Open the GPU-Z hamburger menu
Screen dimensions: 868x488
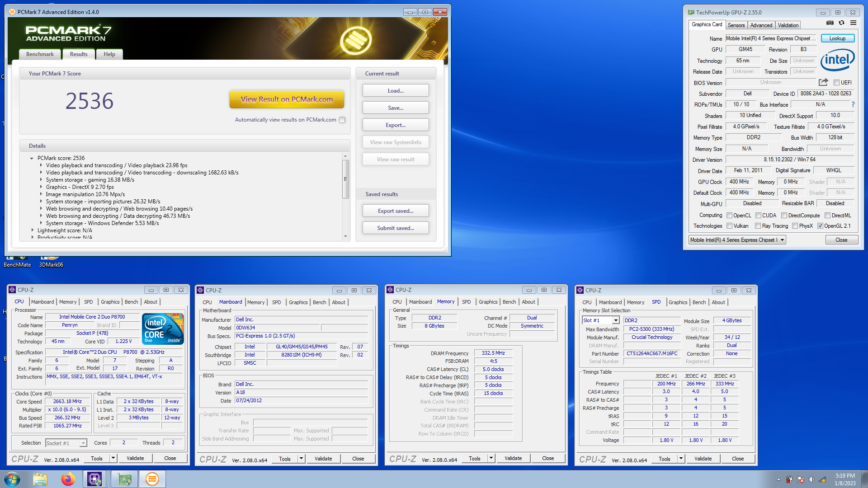[x=853, y=23]
